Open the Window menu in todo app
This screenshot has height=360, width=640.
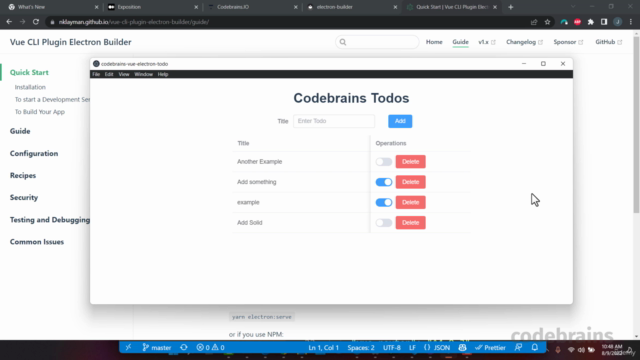143,74
